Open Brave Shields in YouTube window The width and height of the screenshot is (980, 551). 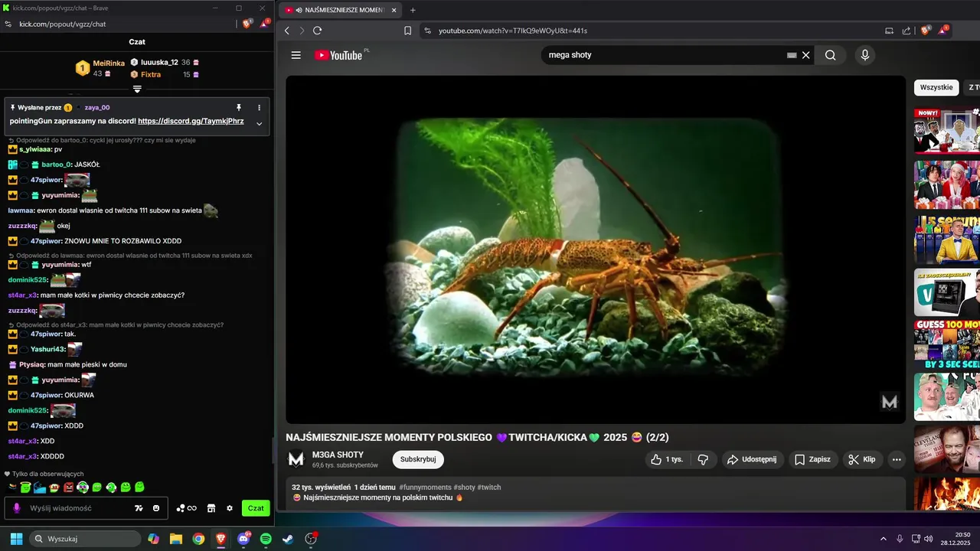coord(926,31)
